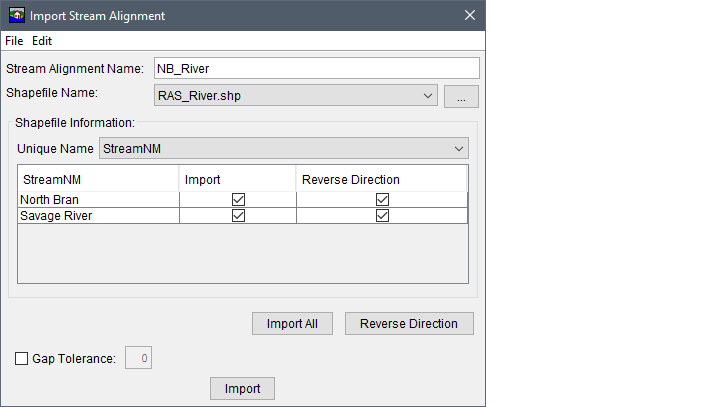Click the application icon in title bar
This screenshot has width=727, height=407.
click(16, 16)
